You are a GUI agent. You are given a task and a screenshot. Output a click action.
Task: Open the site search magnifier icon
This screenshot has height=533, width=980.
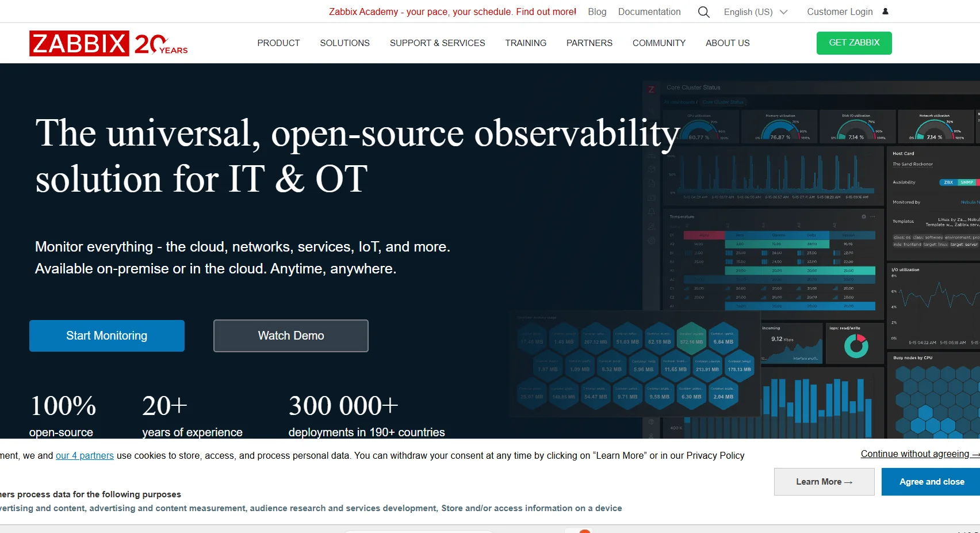(x=703, y=12)
